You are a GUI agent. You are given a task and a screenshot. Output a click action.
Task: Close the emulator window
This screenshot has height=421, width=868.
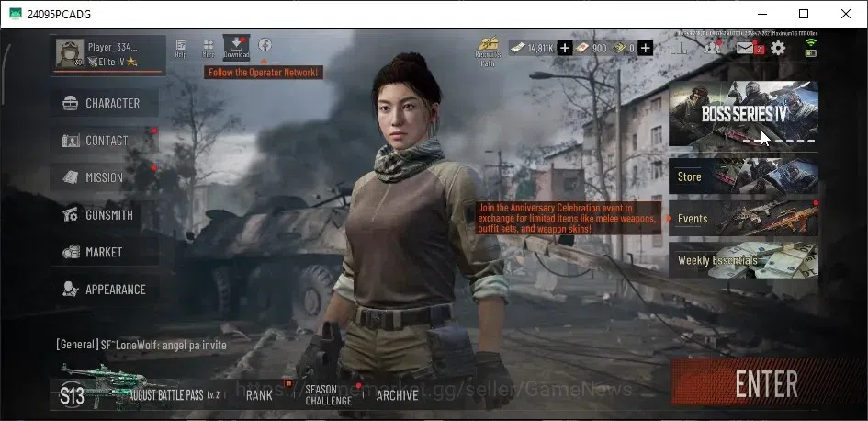point(846,14)
